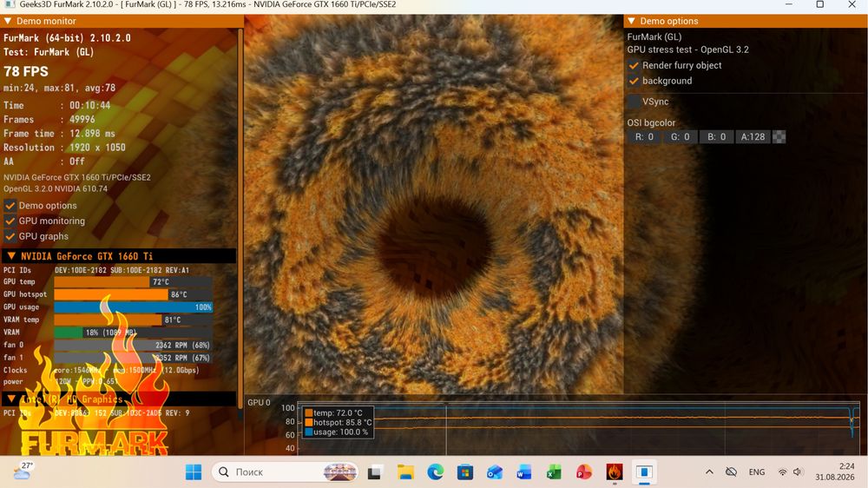Open the Wi-Fi network tray icon
This screenshot has width=868, height=488.
[x=782, y=472]
